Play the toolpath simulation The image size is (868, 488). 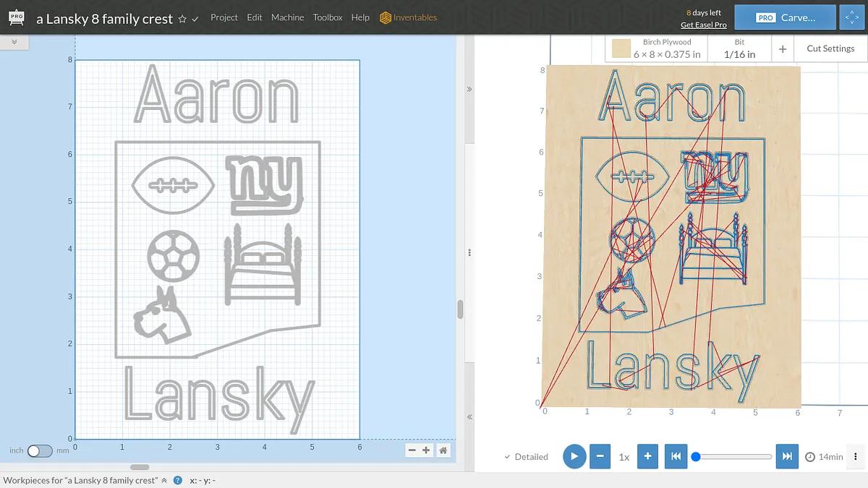tap(574, 456)
